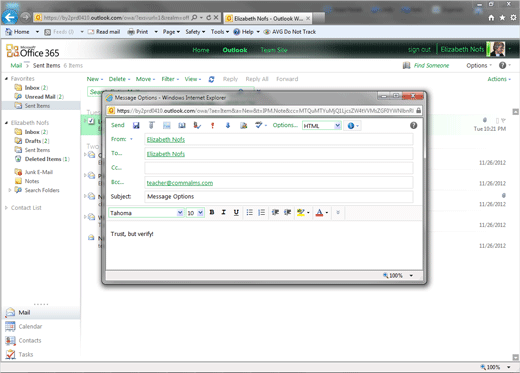Expand the spell check language arrow
520x373 pixels.
[266, 126]
